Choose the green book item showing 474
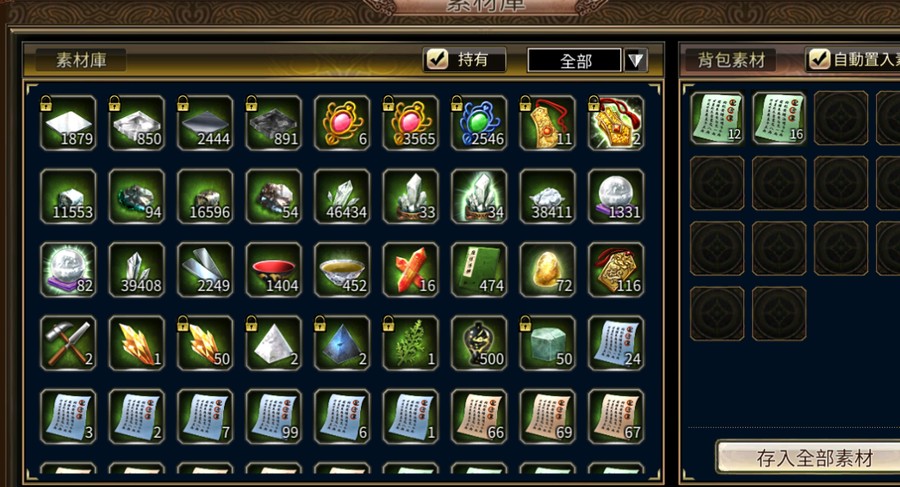The height and width of the screenshot is (487, 900). coord(479,269)
